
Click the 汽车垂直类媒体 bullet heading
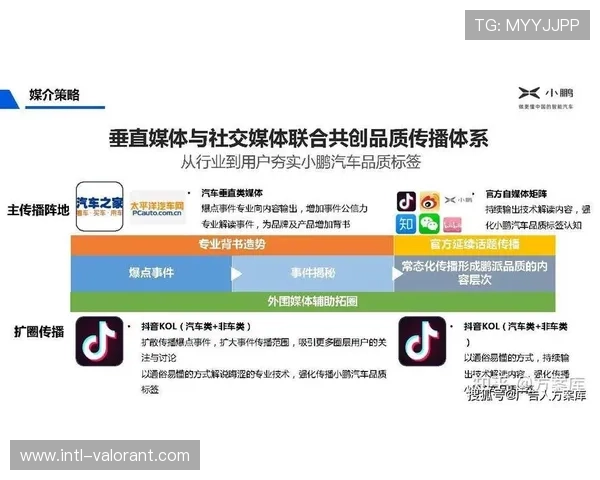[232, 193]
